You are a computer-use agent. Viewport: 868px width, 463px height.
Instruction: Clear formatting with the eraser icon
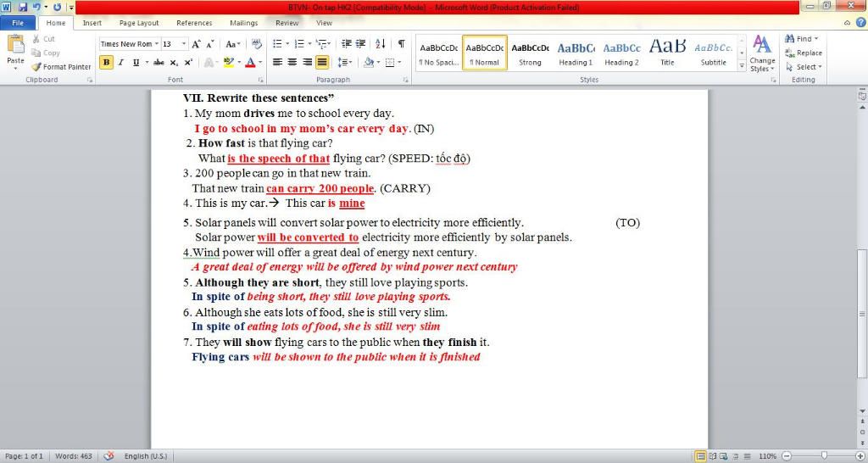[256, 44]
